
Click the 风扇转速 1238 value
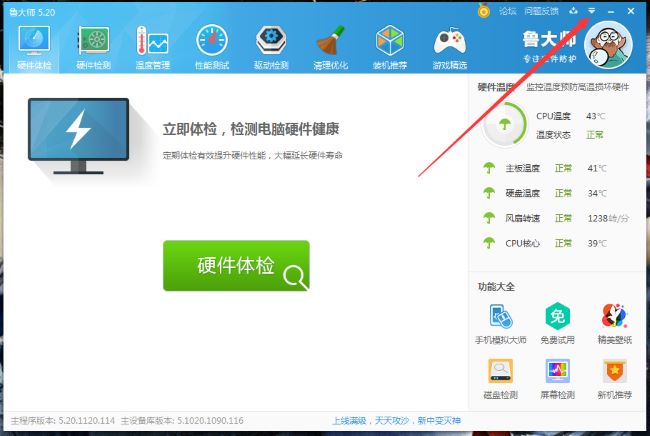[x=608, y=218]
